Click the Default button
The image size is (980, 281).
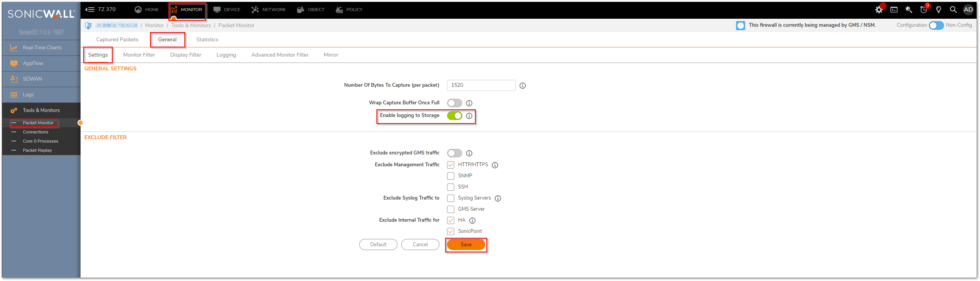coord(378,245)
